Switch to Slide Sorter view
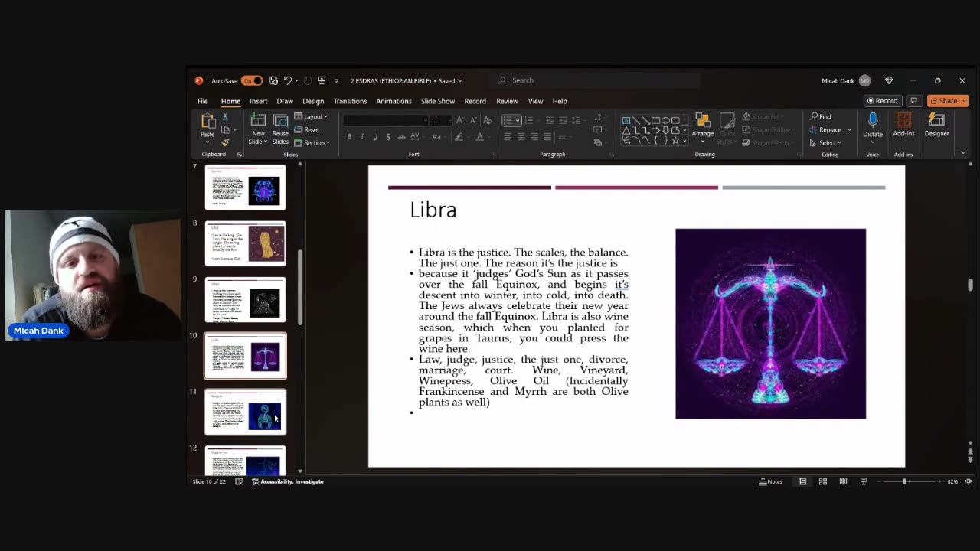980x551 pixels. [x=823, y=481]
